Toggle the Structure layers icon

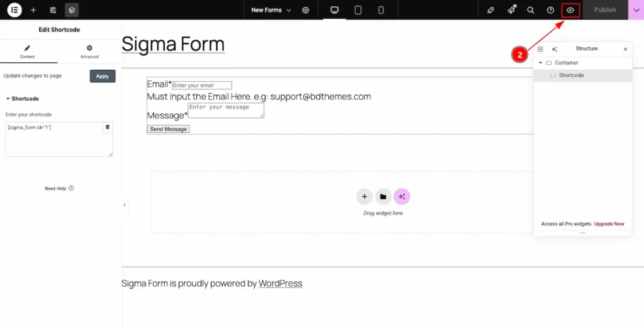tap(72, 10)
